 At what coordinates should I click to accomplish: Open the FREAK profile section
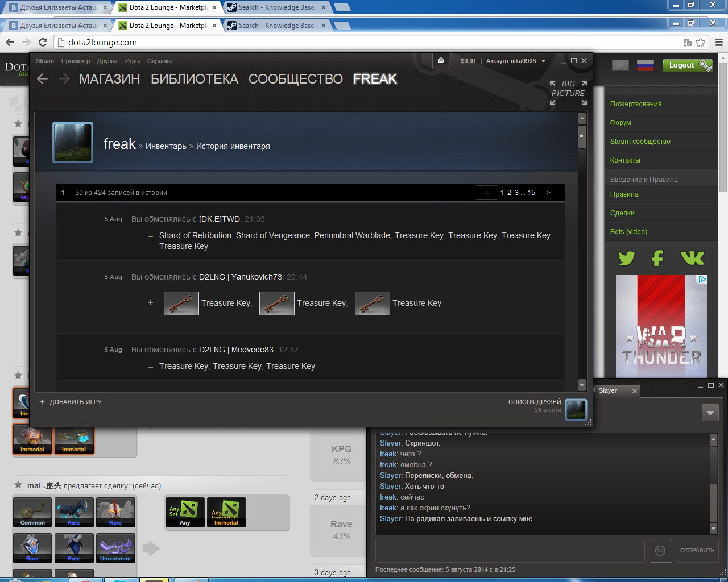[375, 79]
